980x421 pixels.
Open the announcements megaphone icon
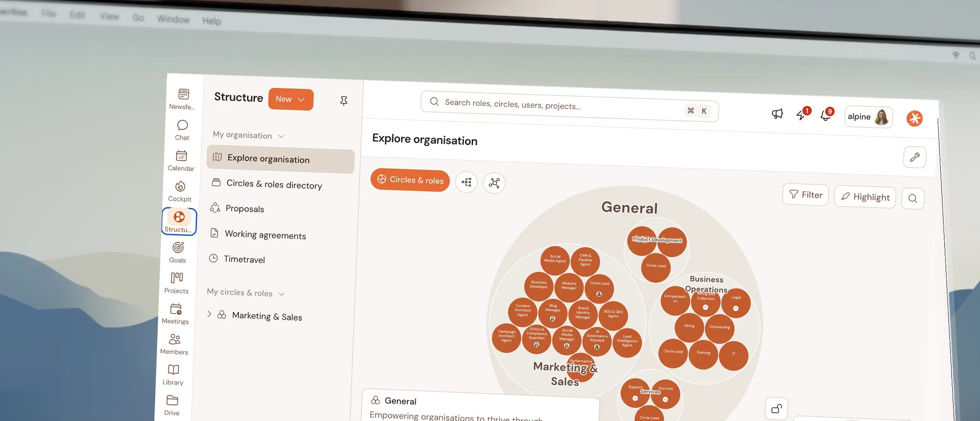[x=777, y=114]
